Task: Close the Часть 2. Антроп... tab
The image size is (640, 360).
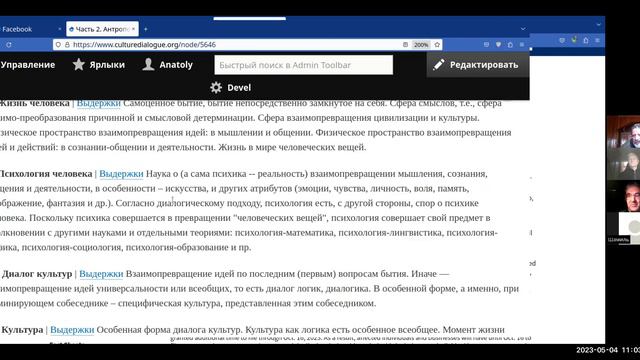Action: tap(133, 29)
